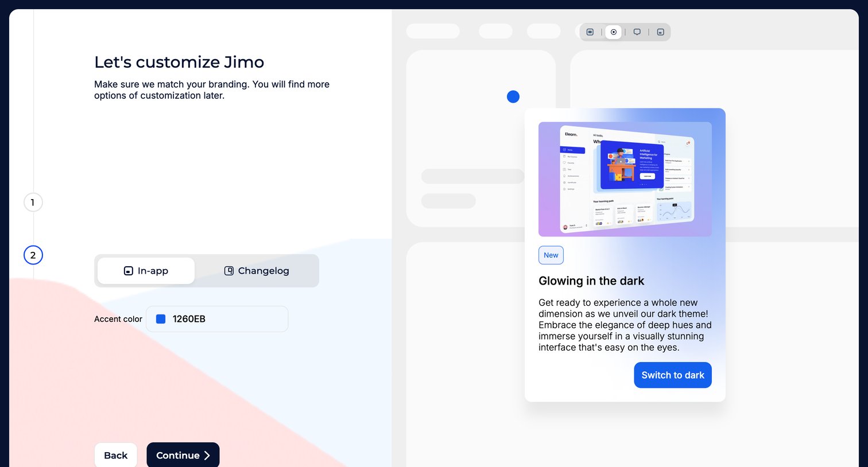Select the modal window preview icon
The image size is (868, 467).
click(590, 32)
